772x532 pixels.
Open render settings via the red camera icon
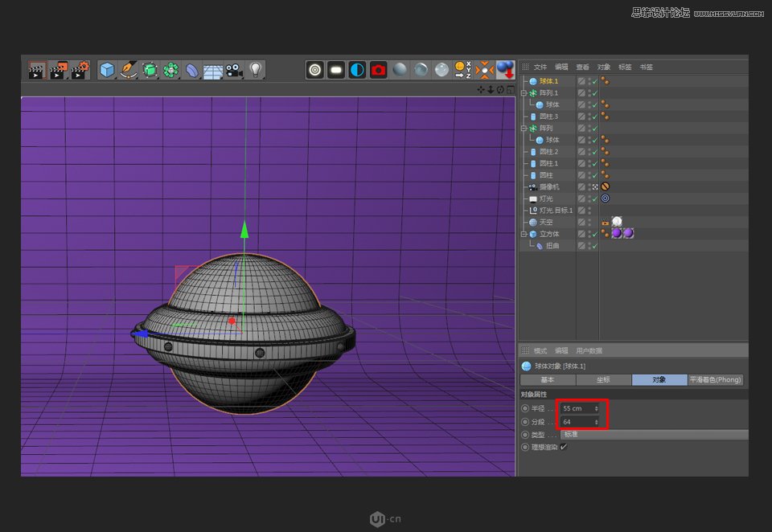(x=378, y=70)
